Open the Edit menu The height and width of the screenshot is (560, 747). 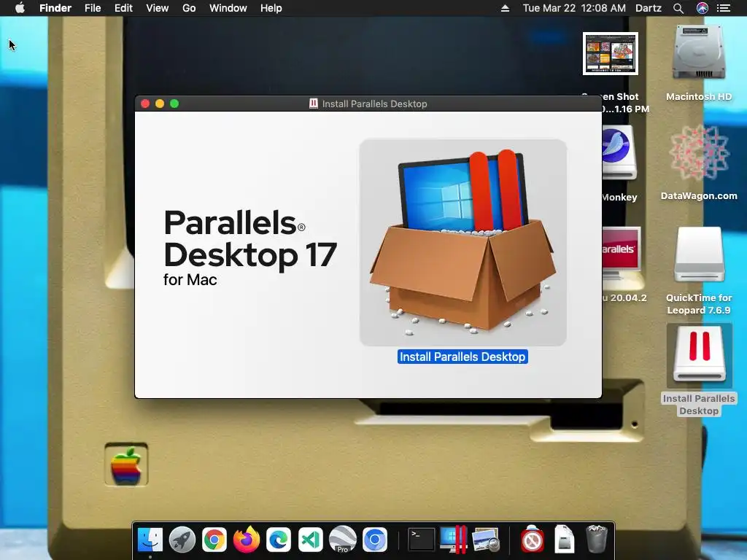123,8
